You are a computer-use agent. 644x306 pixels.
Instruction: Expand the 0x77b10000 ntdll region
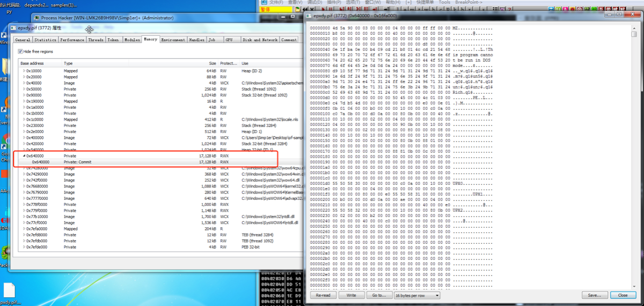(24, 217)
